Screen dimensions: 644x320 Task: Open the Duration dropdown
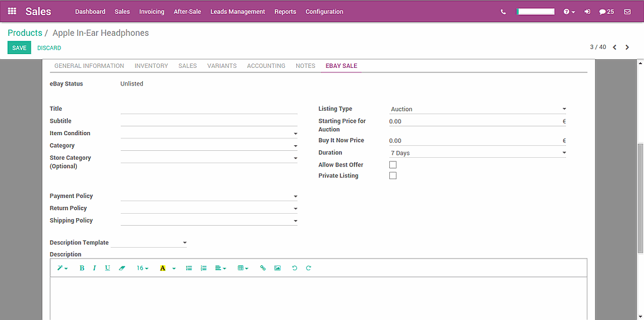(477, 153)
